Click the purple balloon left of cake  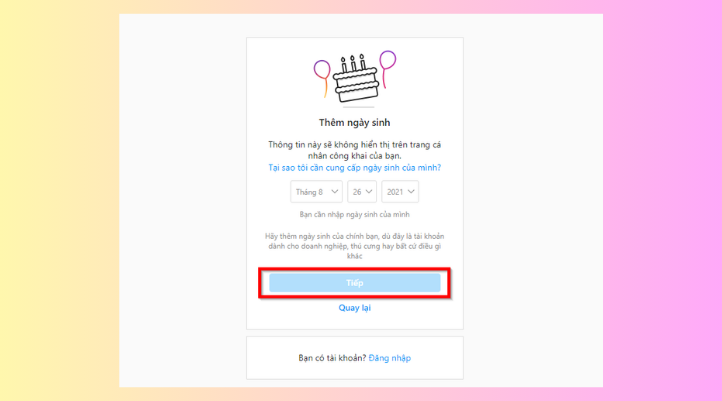(x=321, y=70)
